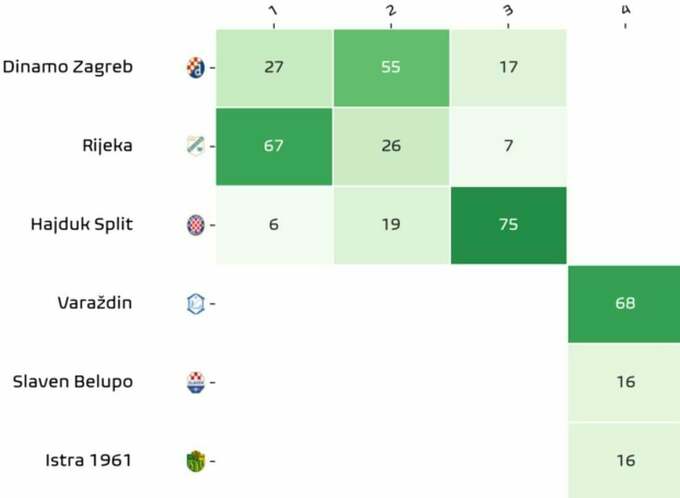
Task: Click Rijeka's 67 percent first-place cell
Action: 273,146
